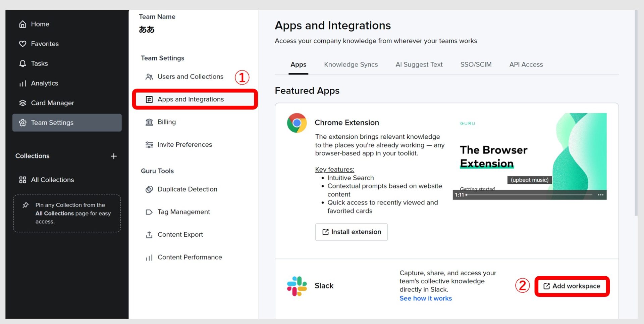Click the Billing bank icon
Image resolution: width=644 pixels, height=324 pixels.
click(149, 122)
